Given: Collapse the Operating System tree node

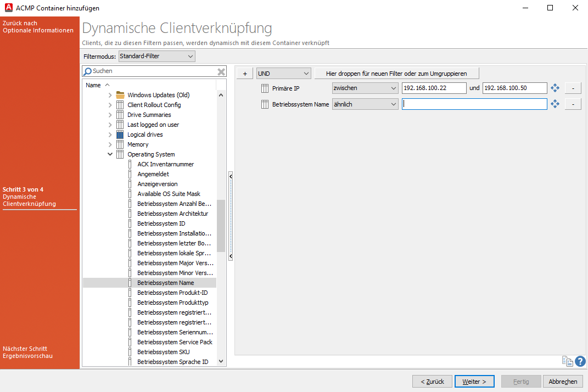Looking at the screenshot, I should (110, 154).
